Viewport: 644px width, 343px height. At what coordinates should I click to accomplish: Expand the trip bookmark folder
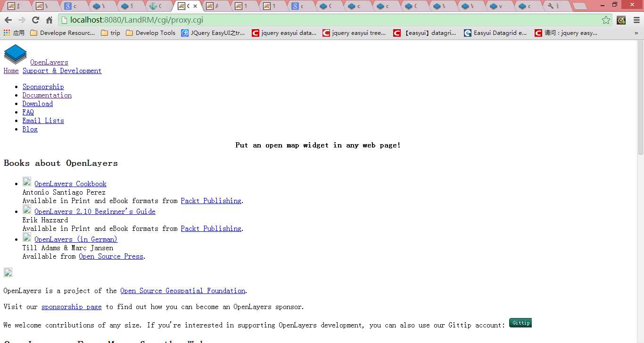(x=111, y=33)
